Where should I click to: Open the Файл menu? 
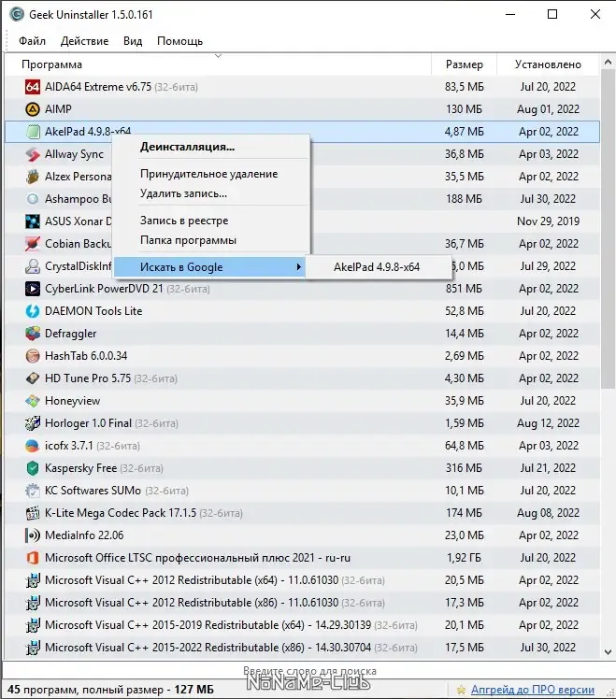(x=32, y=41)
